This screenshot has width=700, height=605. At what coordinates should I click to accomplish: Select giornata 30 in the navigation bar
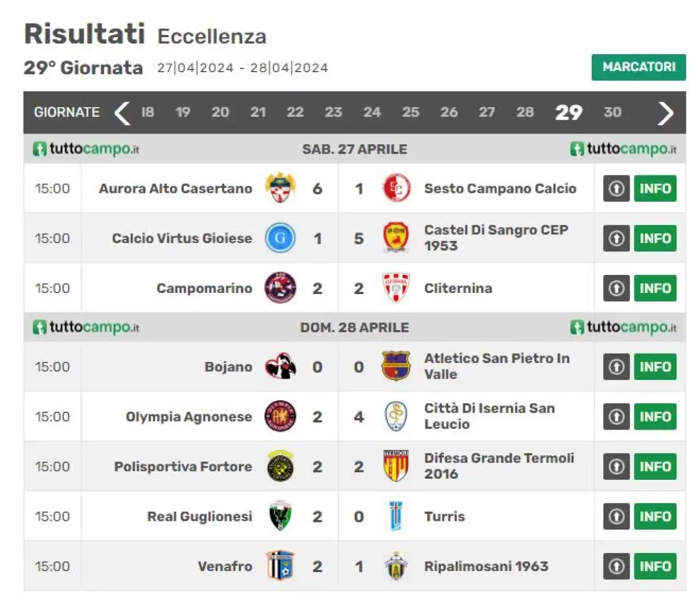pos(612,112)
